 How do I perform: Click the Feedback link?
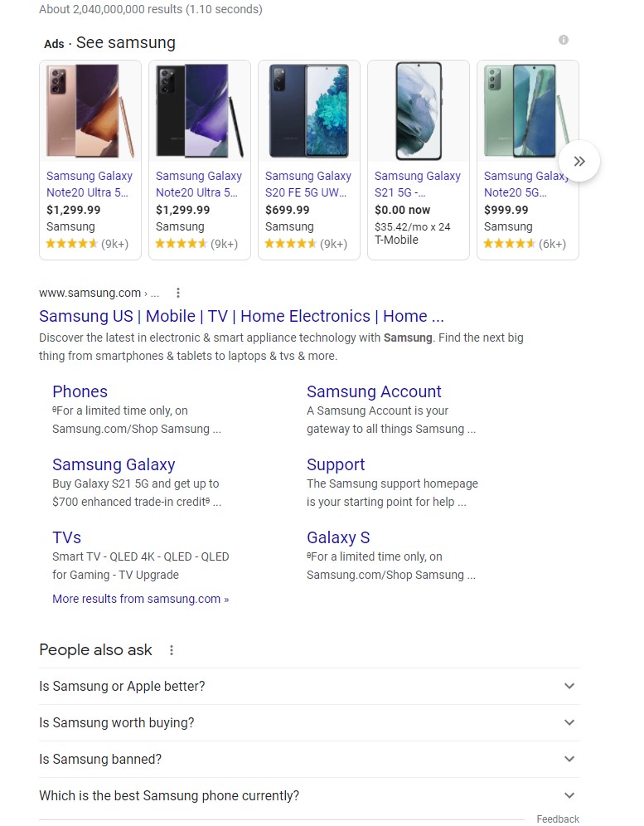pyautogui.click(x=558, y=819)
